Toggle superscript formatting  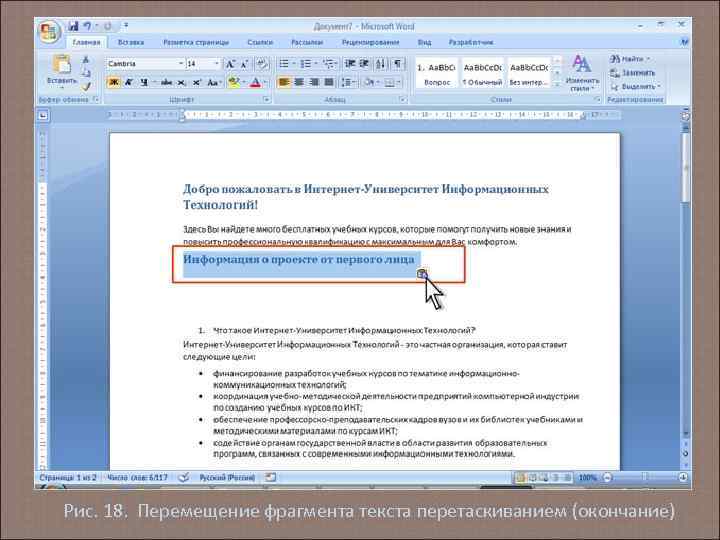pyautogui.click(x=197, y=83)
